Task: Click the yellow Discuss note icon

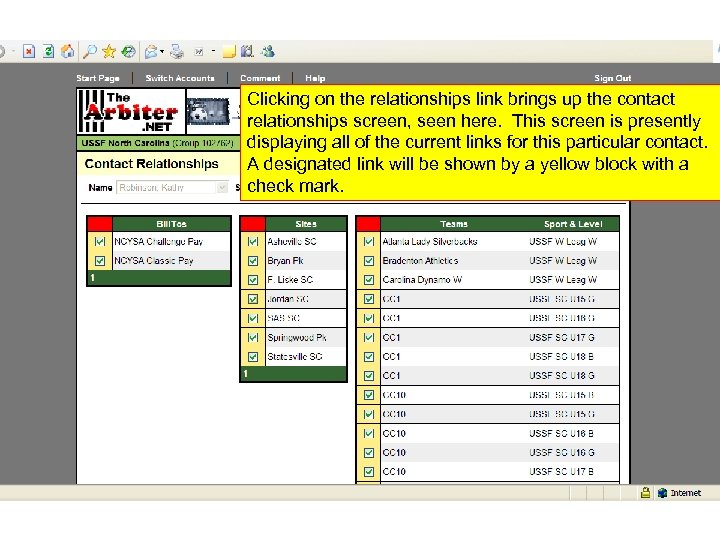Action: pos(229,51)
